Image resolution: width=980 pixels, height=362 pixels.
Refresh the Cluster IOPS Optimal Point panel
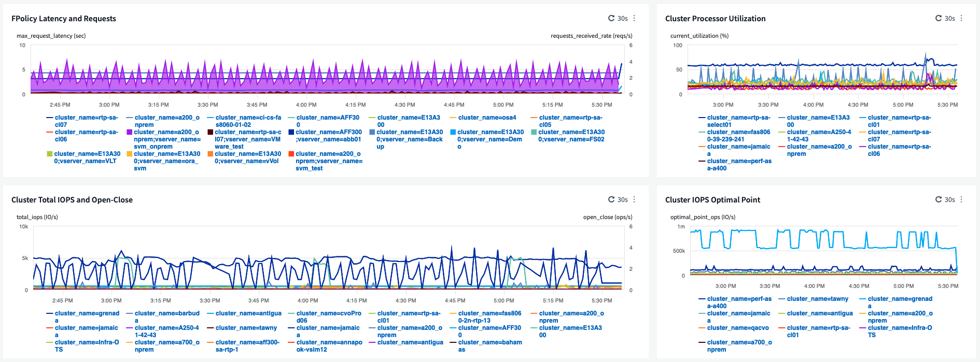pyautogui.click(x=939, y=199)
